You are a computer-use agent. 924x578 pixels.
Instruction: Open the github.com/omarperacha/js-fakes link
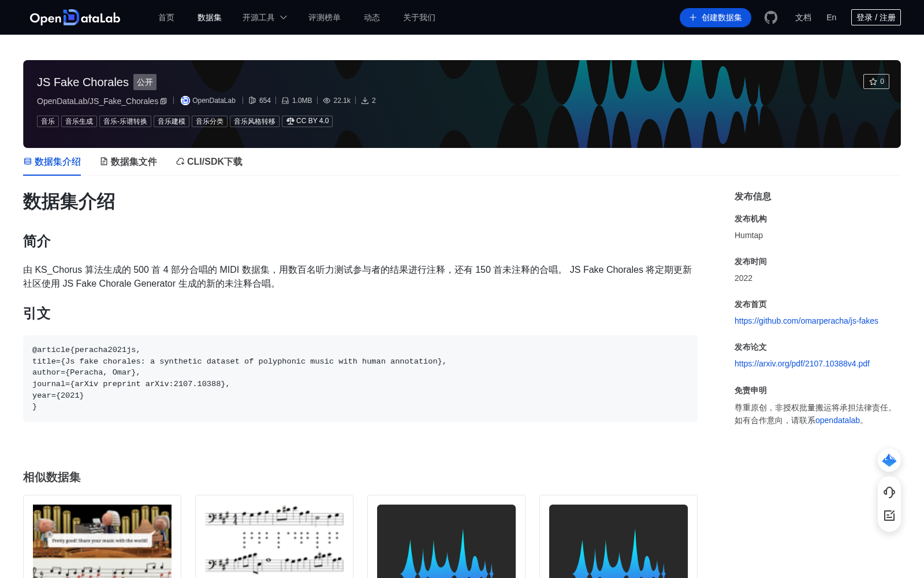tap(806, 321)
